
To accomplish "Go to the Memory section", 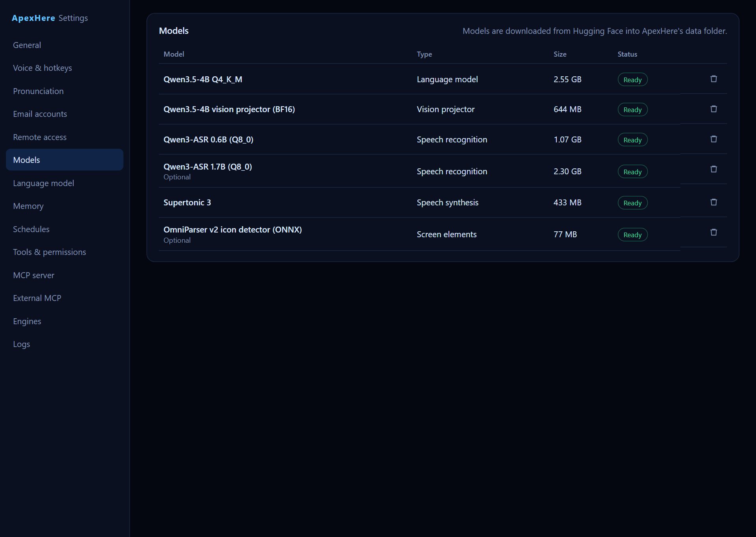I will [65, 206].
